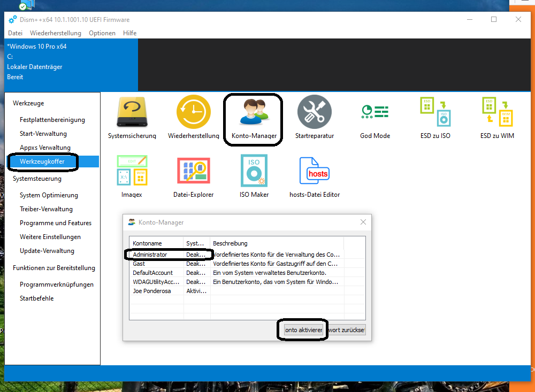Click the Kennwort zurücksetzen button
Viewport: 535px width, 392px height.
point(347,330)
